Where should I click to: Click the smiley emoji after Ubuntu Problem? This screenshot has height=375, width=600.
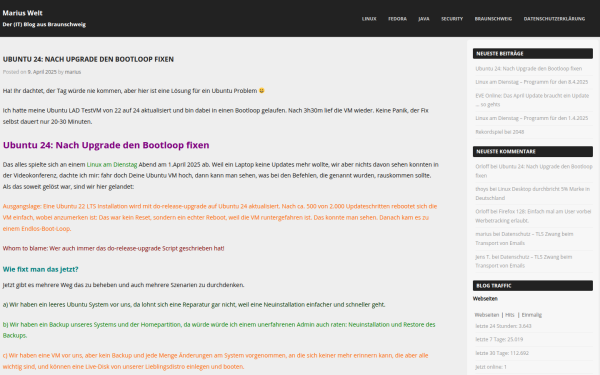click(262, 91)
